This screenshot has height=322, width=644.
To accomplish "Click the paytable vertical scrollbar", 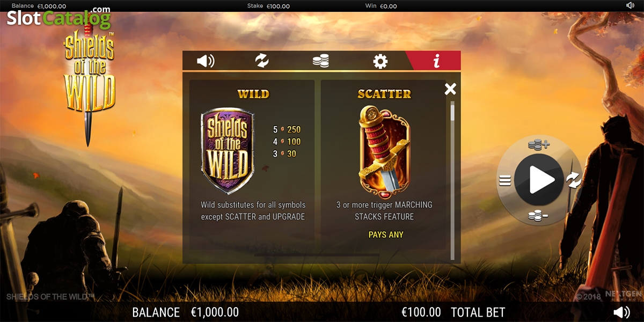I will (452, 180).
